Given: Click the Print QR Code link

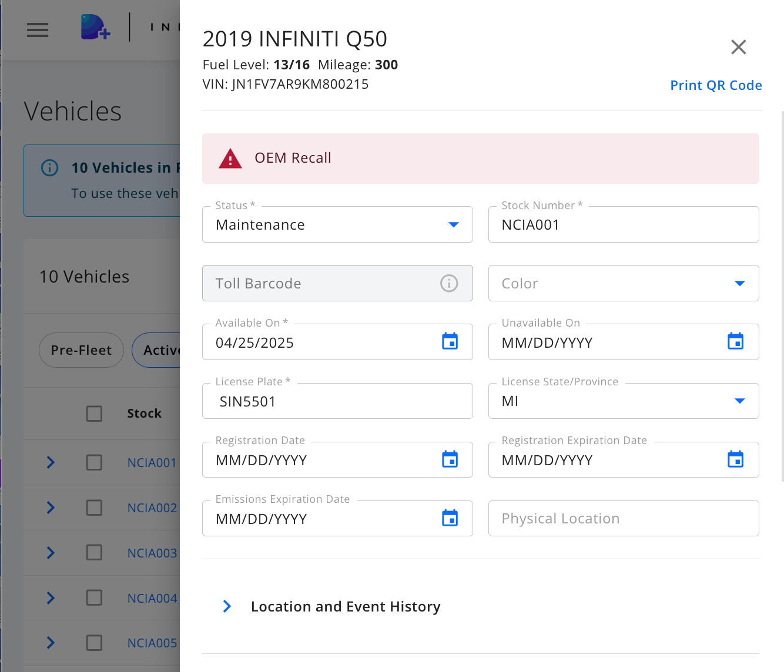Looking at the screenshot, I should 716,85.
